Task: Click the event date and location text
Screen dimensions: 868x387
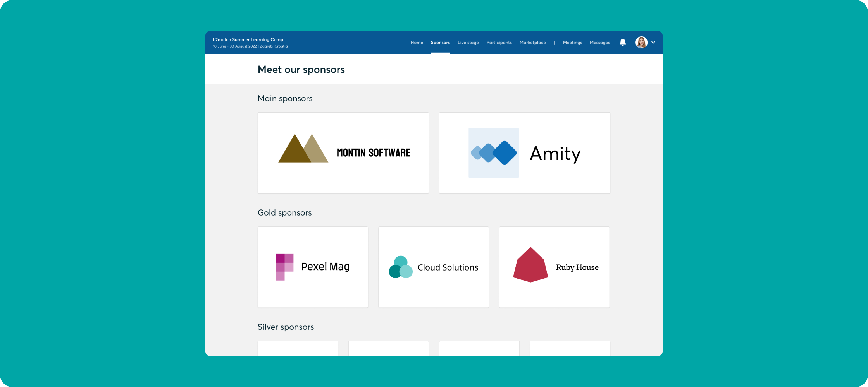Action: pyautogui.click(x=250, y=46)
